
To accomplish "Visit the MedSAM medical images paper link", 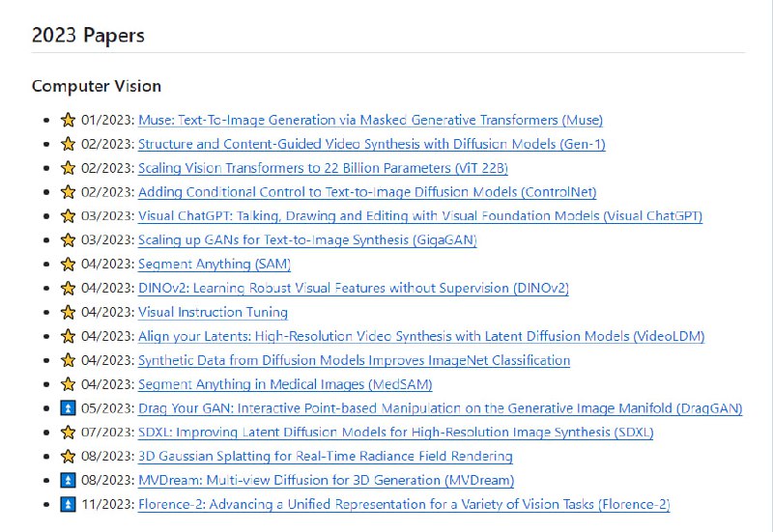I will pos(285,384).
